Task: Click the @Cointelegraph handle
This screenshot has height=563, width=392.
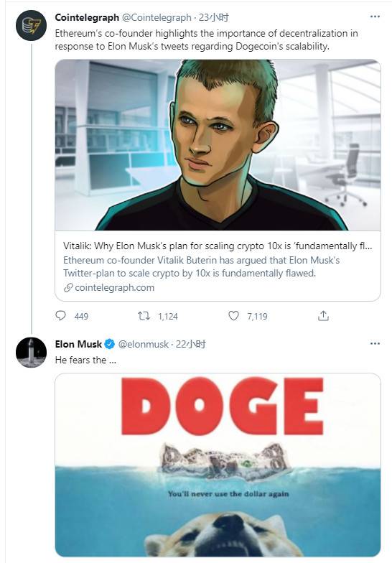Action: pos(157,17)
